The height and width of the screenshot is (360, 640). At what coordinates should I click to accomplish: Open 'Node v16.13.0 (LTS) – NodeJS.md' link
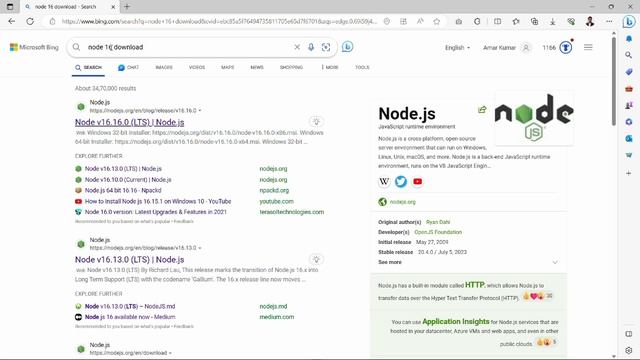coord(130,307)
